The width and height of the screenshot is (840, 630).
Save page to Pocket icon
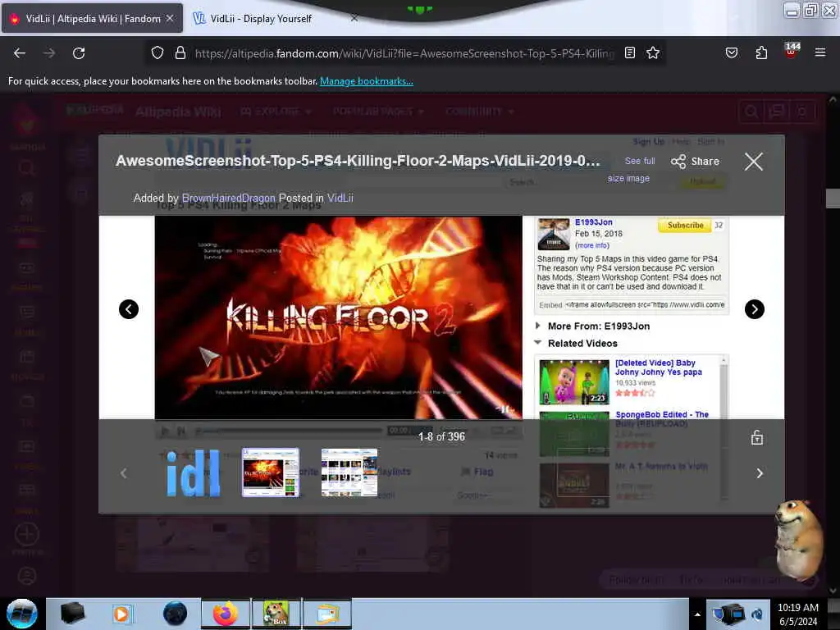click(x=732, y=53)
